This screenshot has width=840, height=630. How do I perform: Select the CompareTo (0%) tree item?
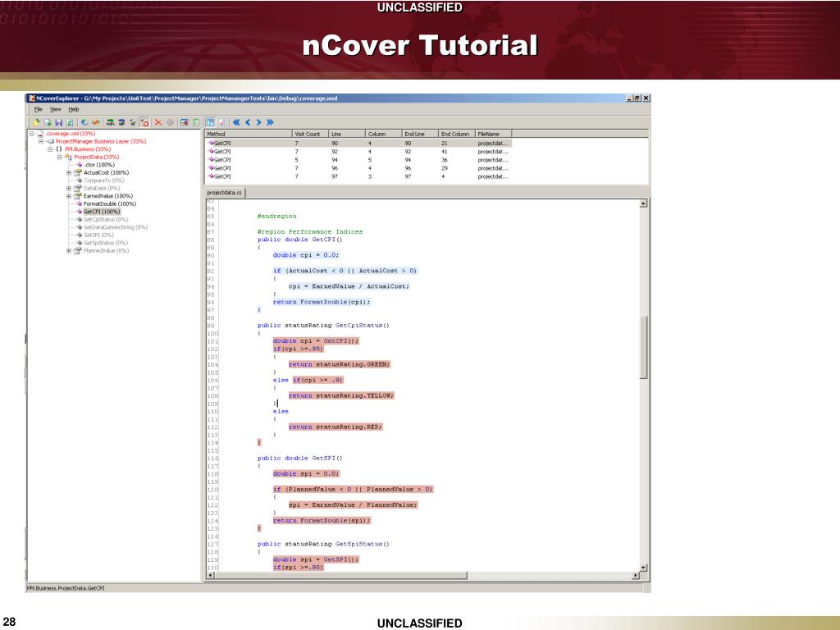point(103,180)
